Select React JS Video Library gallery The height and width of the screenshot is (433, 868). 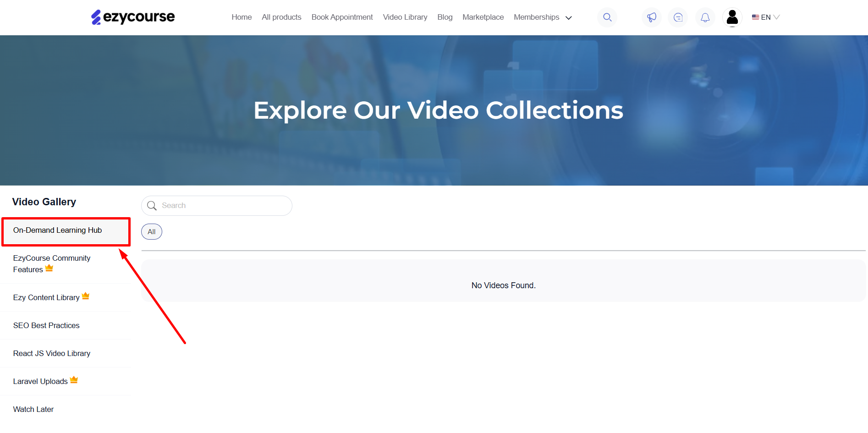(66, 353)
